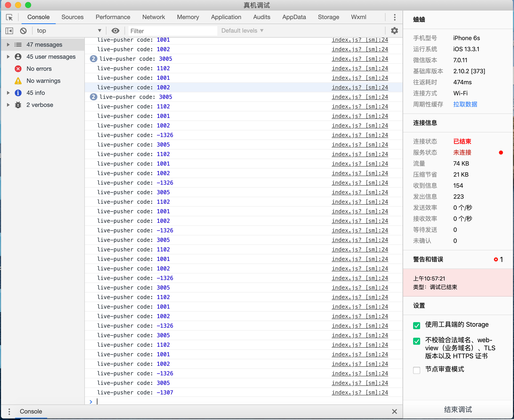
Task: Expand the 45 user messages group
Action: [8, 57]
